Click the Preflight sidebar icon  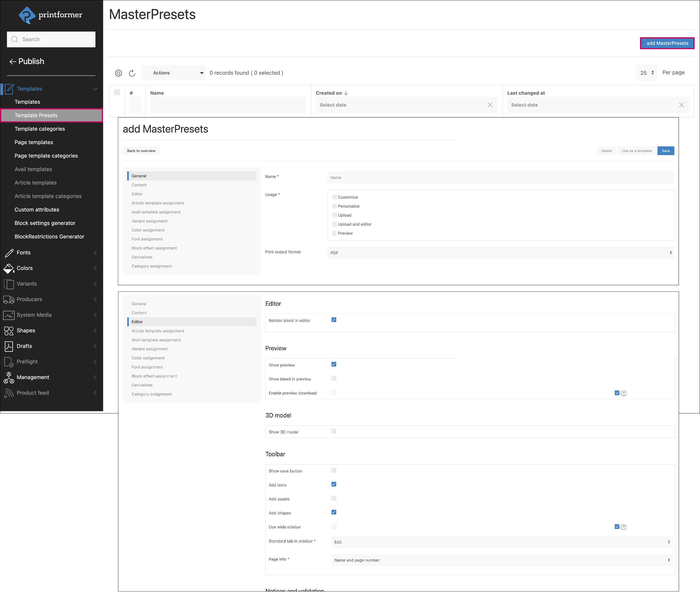pyautogui.click(x=9, y=361)
